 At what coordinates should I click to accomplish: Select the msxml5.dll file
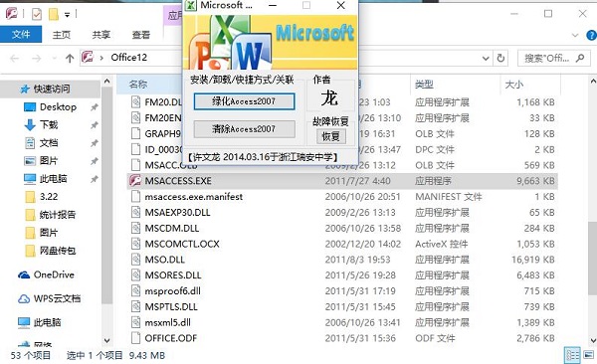[x=167, y=322]
